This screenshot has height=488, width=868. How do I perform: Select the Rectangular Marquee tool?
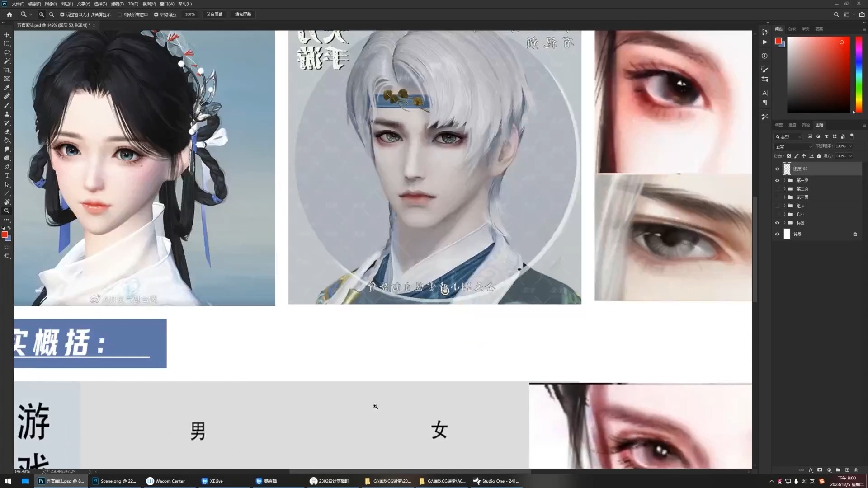pyautogui.click(x=7, y=43)
